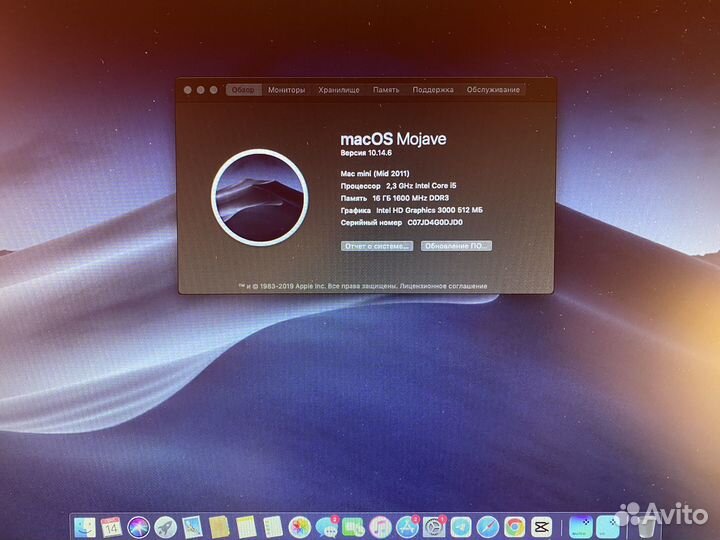The image size is (720, 540).
Task: Go to the Обслуживание tab
Action: tap(493, 90)
